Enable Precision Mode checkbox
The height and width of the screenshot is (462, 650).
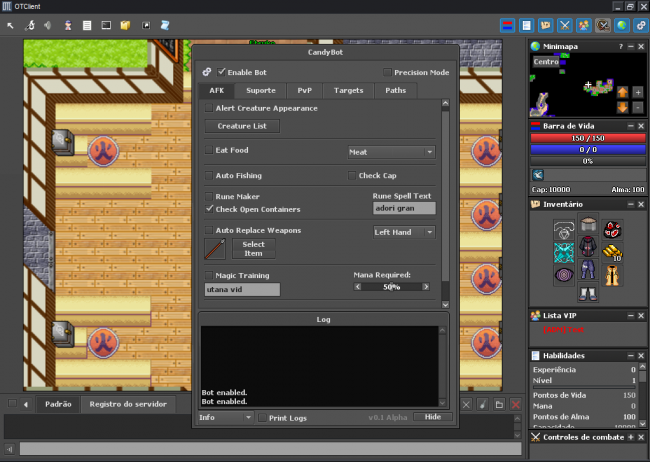click(387, 72)
